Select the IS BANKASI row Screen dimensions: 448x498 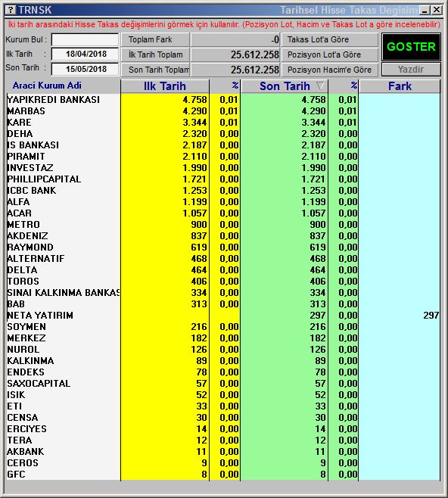click(223, 145)
